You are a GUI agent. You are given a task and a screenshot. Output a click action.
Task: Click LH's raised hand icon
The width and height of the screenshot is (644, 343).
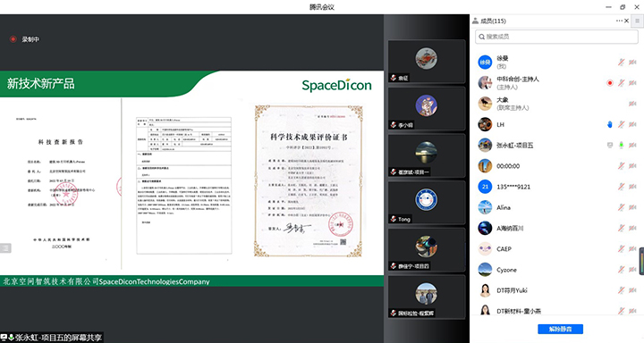pos(610,124)
